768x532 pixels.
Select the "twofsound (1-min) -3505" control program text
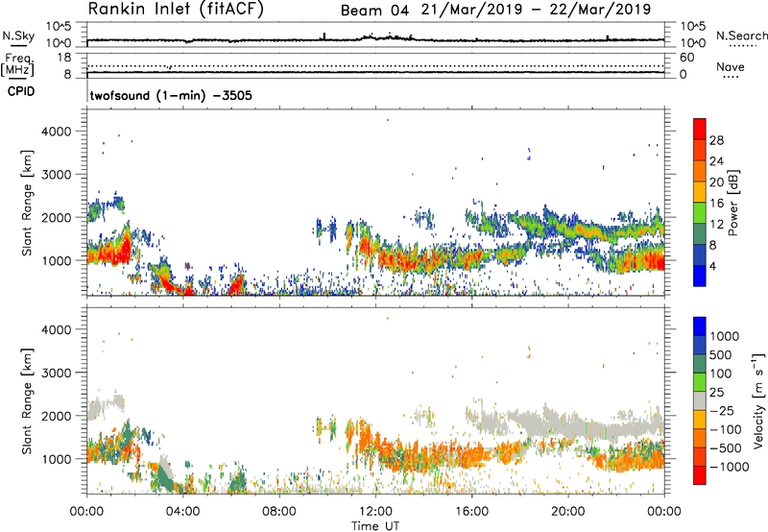click(172, 95)
